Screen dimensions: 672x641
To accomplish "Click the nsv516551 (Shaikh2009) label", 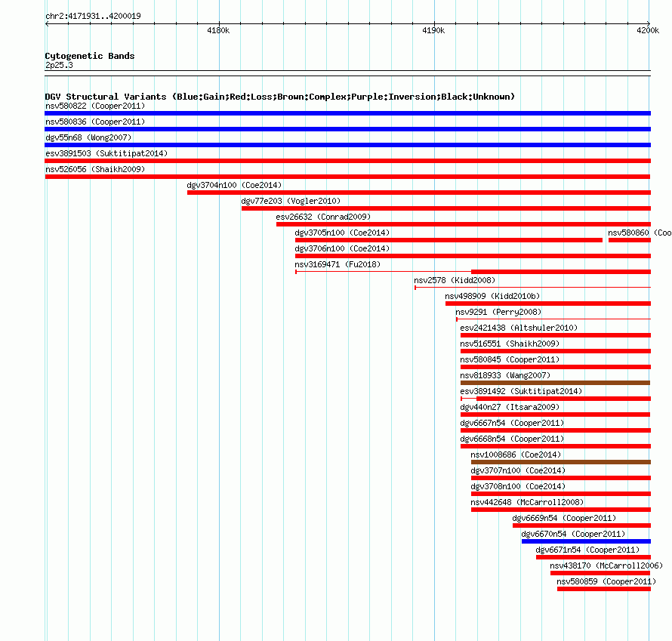I will (510, 344).
